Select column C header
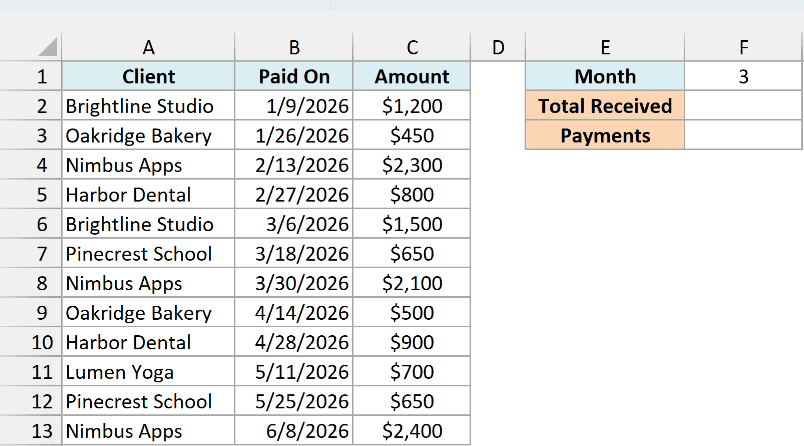The image size is (804, 446). [412, 47]
